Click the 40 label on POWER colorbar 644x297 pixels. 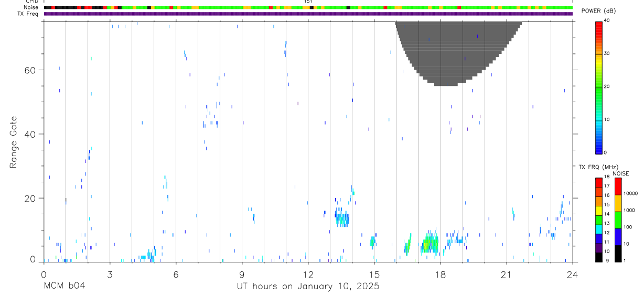pos(607,21)
